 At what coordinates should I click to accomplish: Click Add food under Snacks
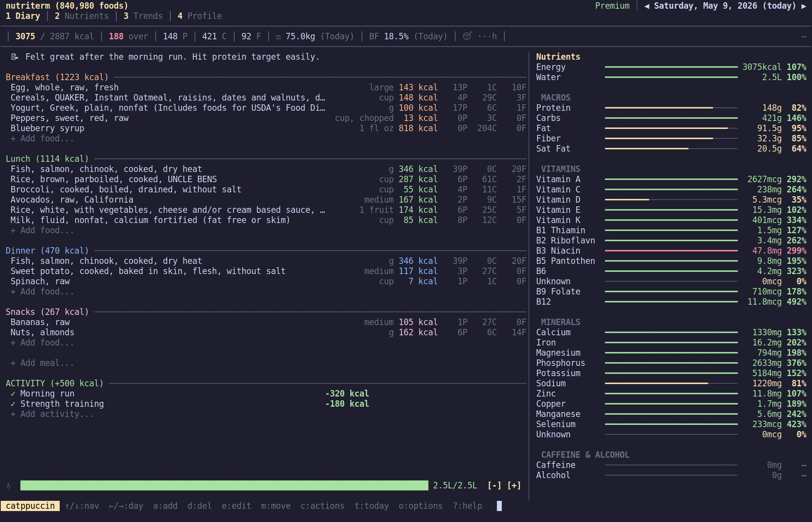tap(42, 343)
